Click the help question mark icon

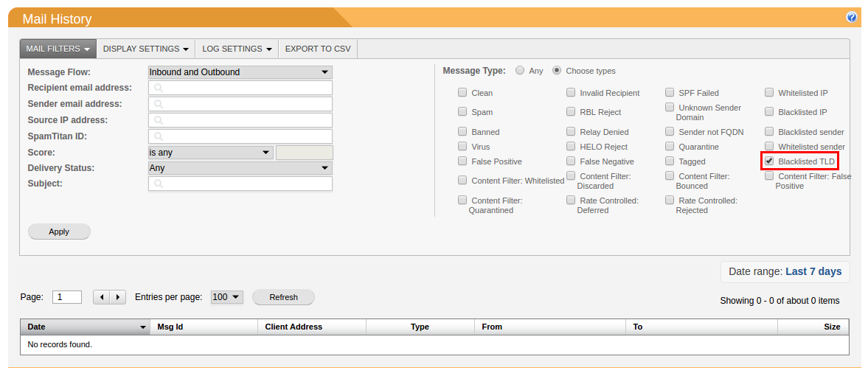852,17
